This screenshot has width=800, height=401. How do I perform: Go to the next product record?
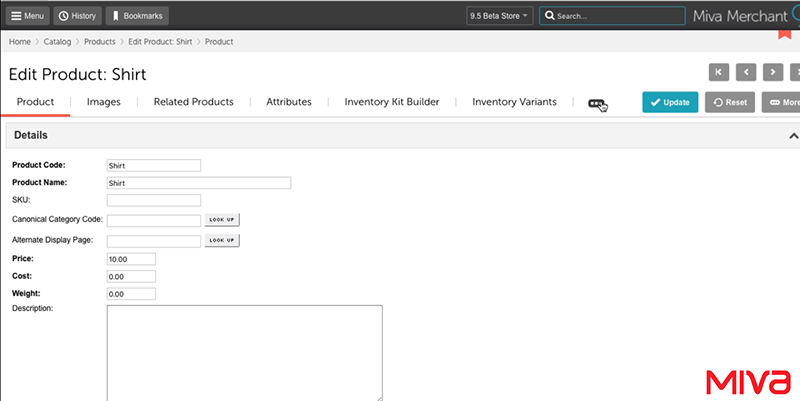772,72
